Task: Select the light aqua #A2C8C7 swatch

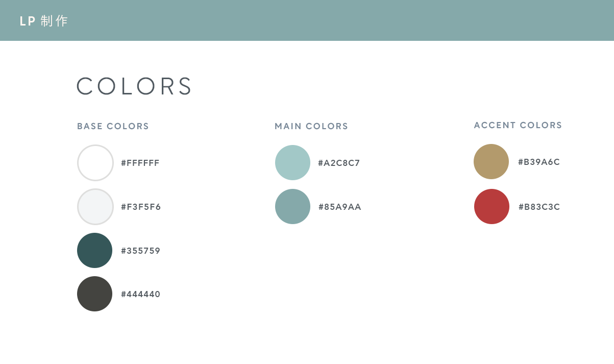Action: pyautogui.click(x=292, y=162)
